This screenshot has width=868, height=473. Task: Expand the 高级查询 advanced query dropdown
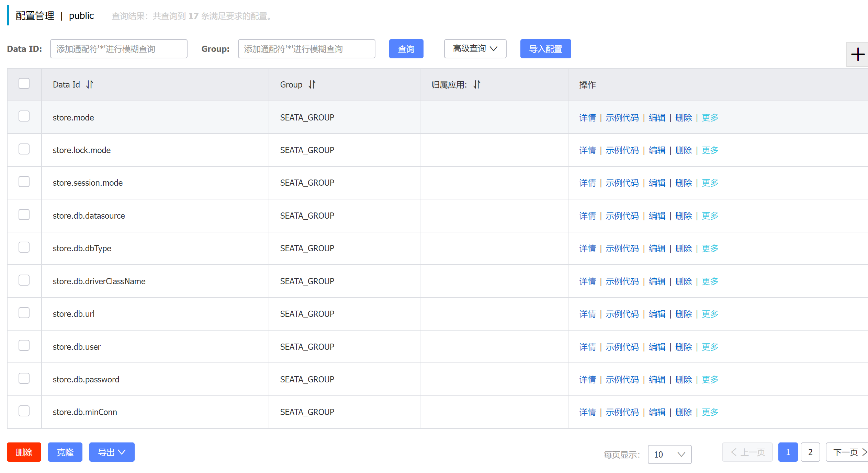(475, 49)
